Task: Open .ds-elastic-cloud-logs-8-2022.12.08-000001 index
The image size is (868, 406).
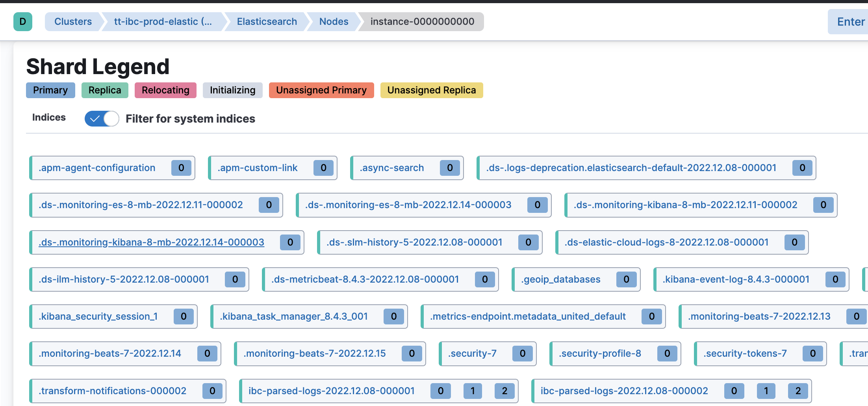Action: [x=667, y=242]
